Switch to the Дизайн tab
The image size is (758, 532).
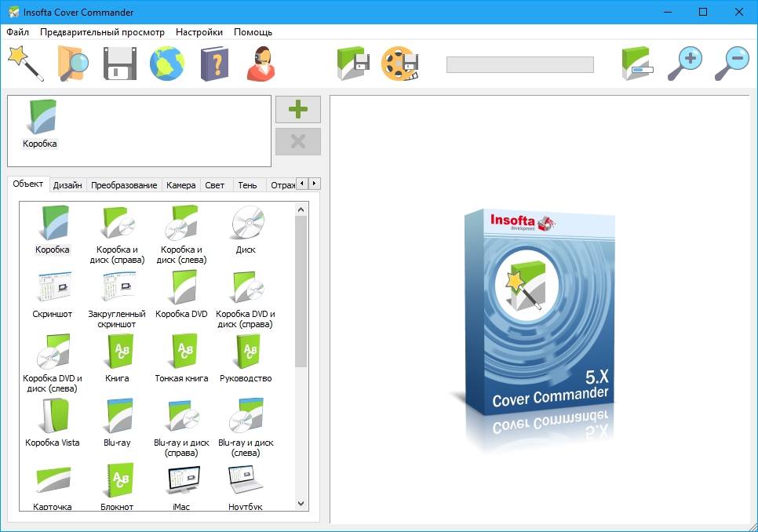tap(67, 185)
